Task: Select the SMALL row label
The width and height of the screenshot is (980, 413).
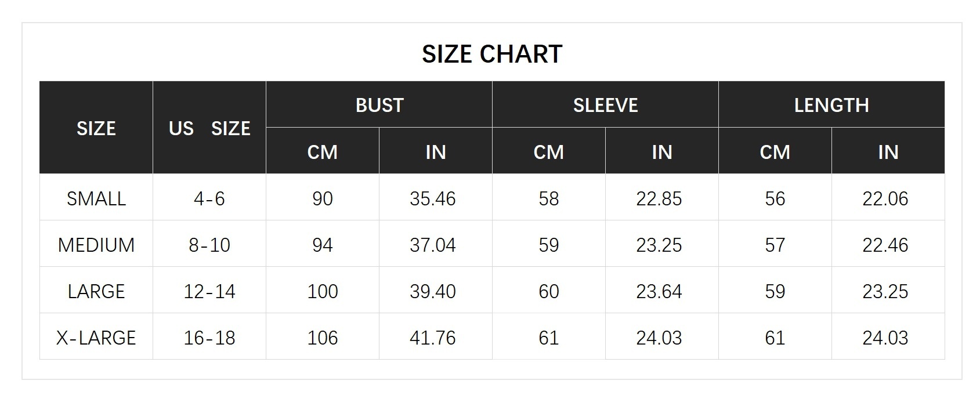Action: (96, 198)
